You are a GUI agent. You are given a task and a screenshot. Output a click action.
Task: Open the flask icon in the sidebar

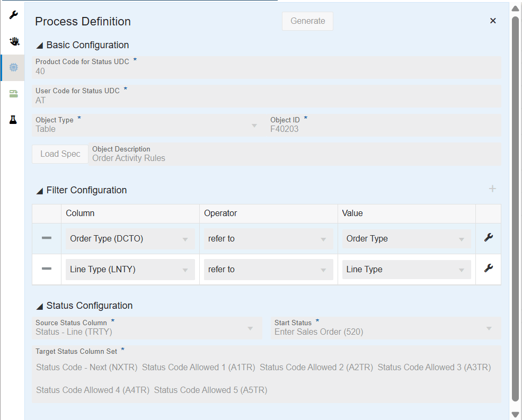[x=13, y=120]
